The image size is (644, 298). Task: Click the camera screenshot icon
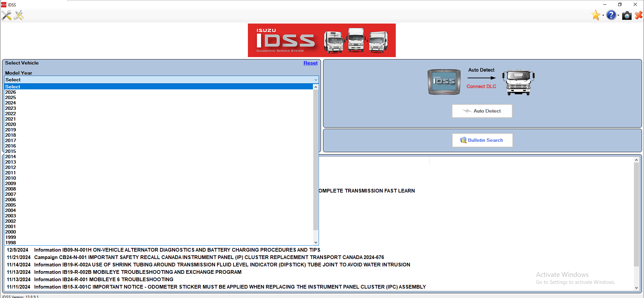627,15
